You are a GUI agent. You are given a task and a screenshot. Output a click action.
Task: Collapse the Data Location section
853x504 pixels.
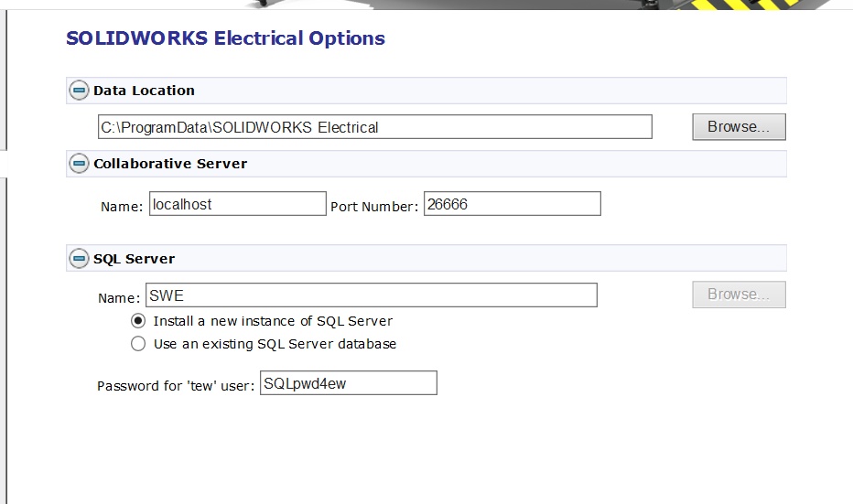[79, 91]
